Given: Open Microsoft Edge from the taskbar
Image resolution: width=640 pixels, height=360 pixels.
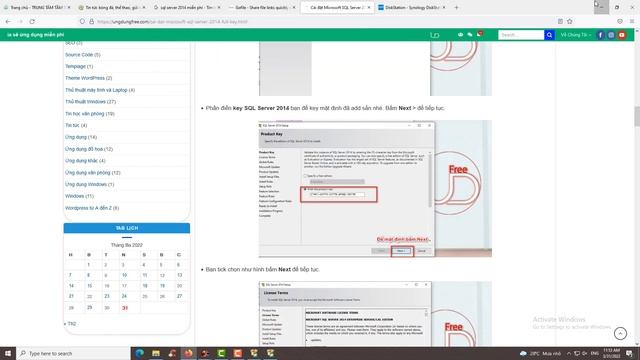Looking at the screenshot, I should (x=140, y=353).
